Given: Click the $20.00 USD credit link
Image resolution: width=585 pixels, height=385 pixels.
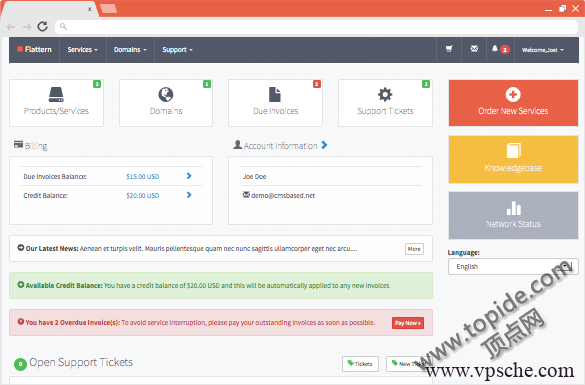Looking at the screenshot, I should pyautogui.click(x=143, y=195).
